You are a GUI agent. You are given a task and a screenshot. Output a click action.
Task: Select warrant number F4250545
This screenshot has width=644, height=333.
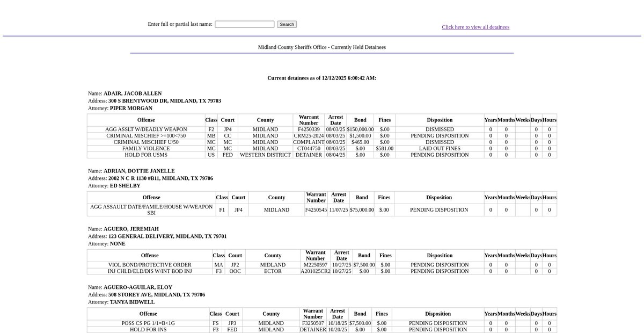316,210
